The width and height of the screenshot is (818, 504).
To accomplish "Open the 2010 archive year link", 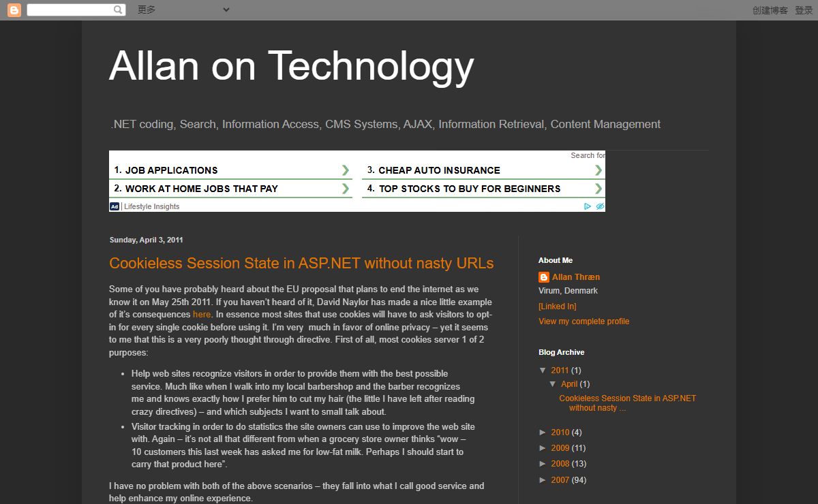I will click(x=560, y=432).
